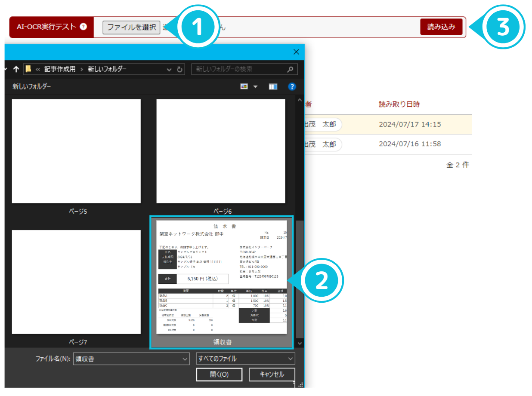Click the up-arrow parent folder icon
Viewport: 532px width, 396px height.
pos(16,69)
